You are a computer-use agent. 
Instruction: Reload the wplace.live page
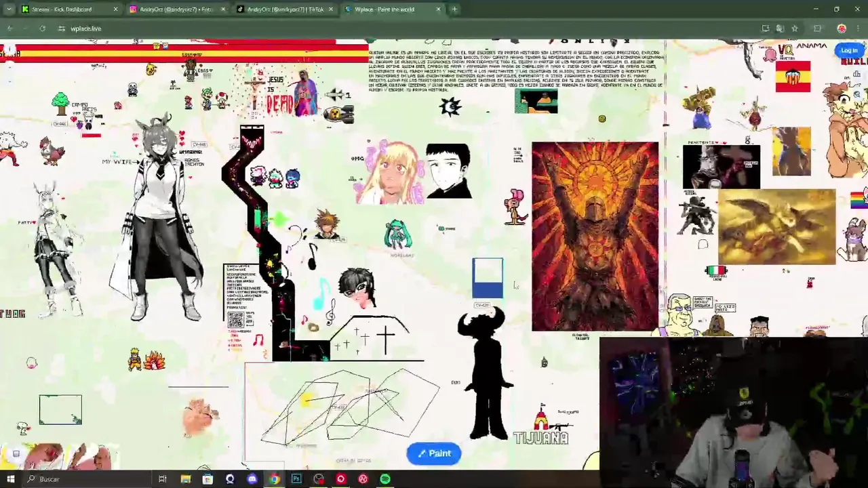42,28
